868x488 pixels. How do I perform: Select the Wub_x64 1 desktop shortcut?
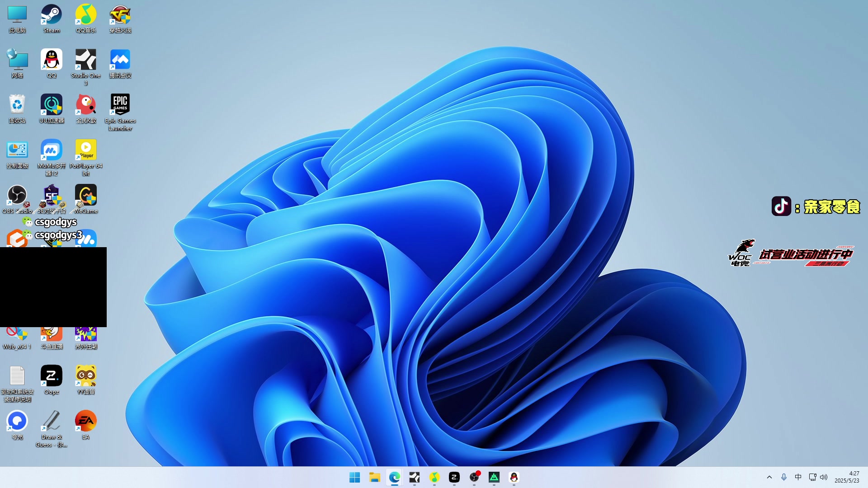pos(17,338)
